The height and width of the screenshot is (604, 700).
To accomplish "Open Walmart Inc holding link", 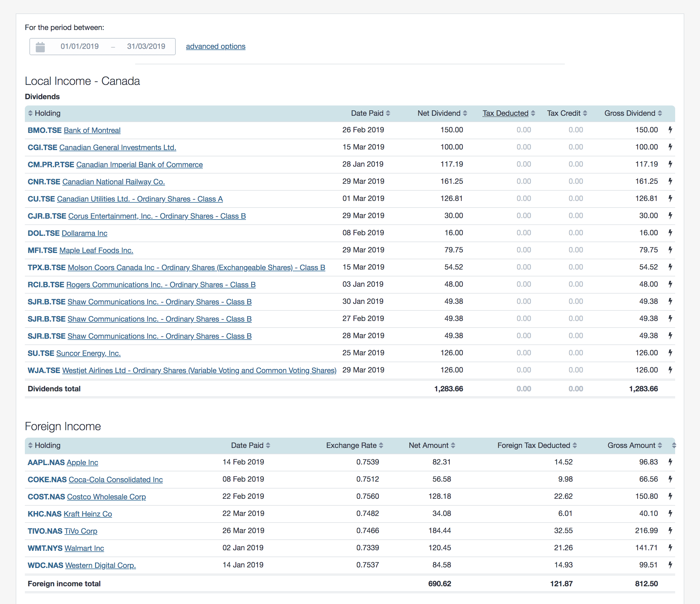I will click(85, 548).
